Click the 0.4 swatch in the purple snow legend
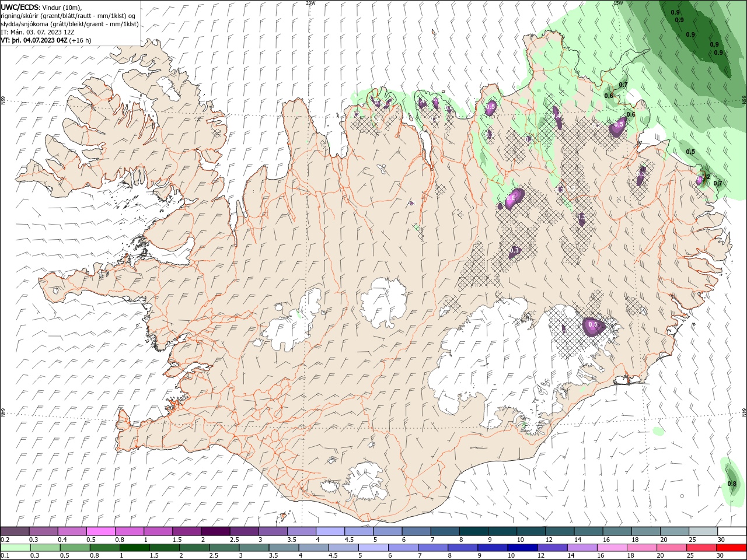The width and height of the screenshot is (747, 560). click(x=72, y=531)
